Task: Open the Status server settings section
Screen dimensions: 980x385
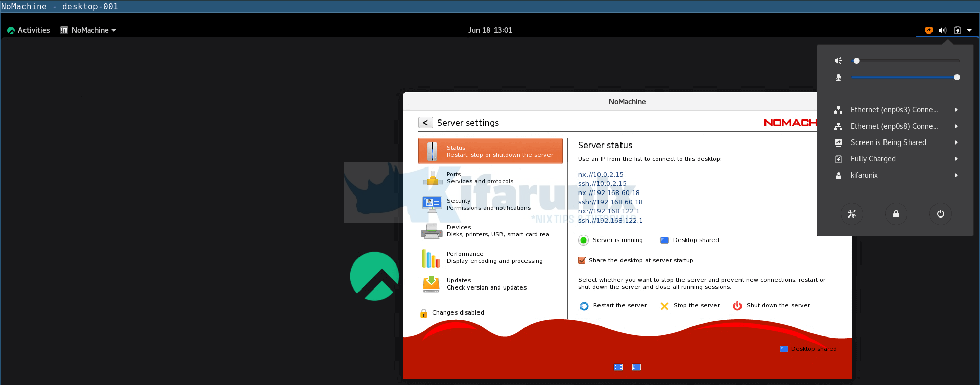Action: pyautogui.click(x=490, y=151)
